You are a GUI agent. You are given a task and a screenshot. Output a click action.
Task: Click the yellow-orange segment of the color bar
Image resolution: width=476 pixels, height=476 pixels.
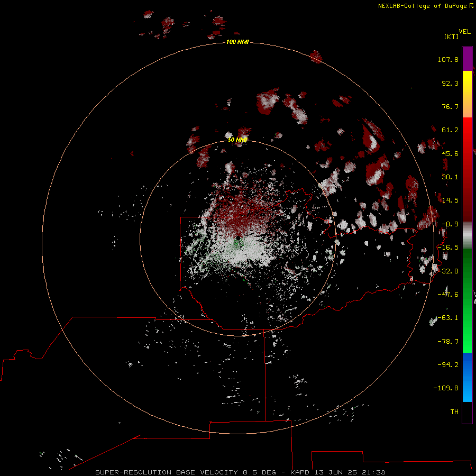467,94
